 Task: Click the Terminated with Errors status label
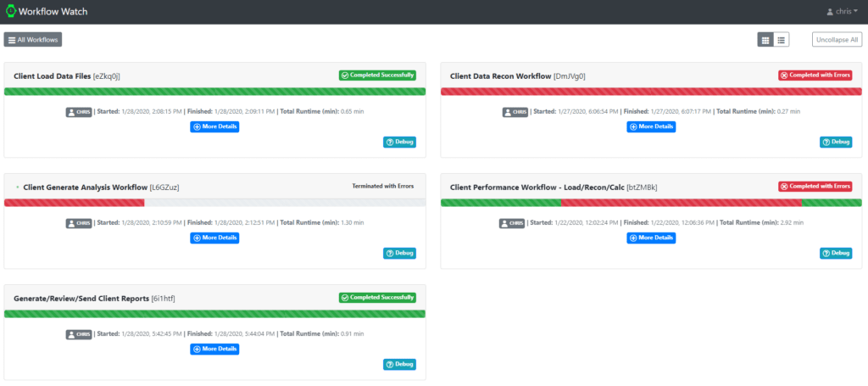383,187
